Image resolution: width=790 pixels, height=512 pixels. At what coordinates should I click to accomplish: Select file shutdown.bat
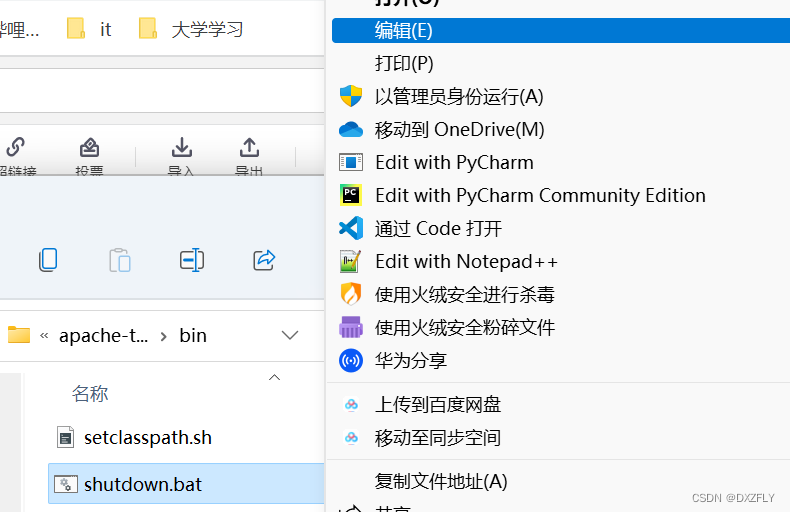tap(186, 484)
